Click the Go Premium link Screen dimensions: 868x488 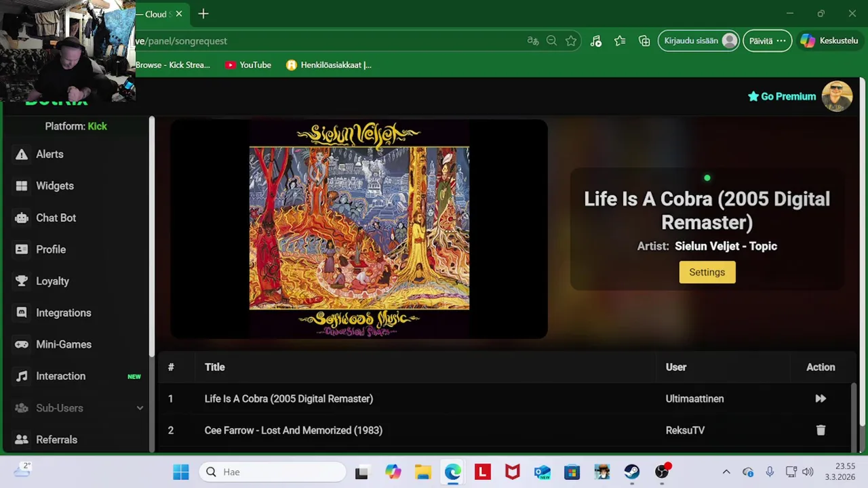pyautogui.click(x=788, y=96)
